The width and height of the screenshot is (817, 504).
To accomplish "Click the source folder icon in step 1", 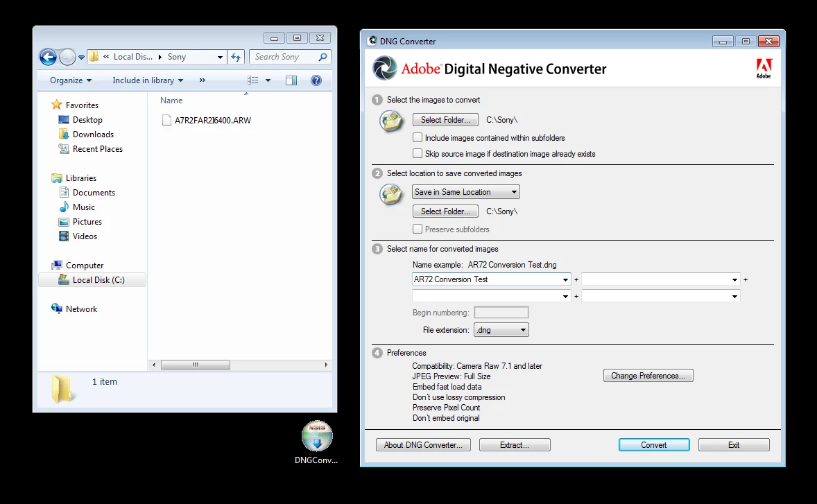I will tap(391, 121).
